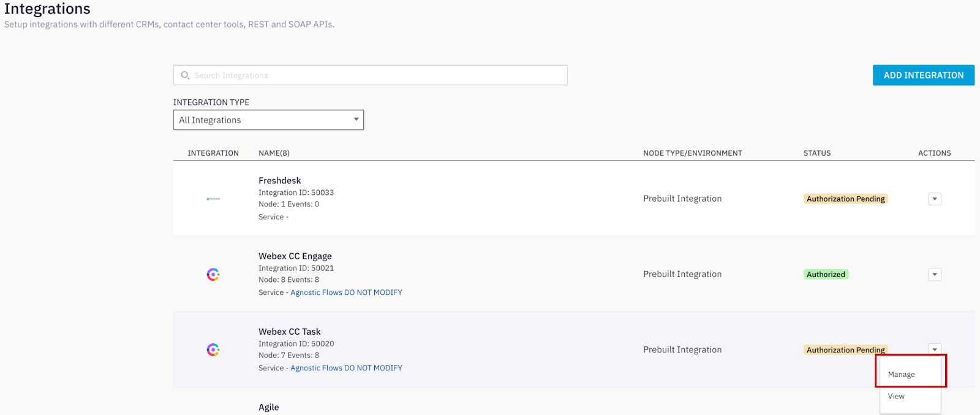
Task: Click the Agile integration name
Action: coord(269,407)
